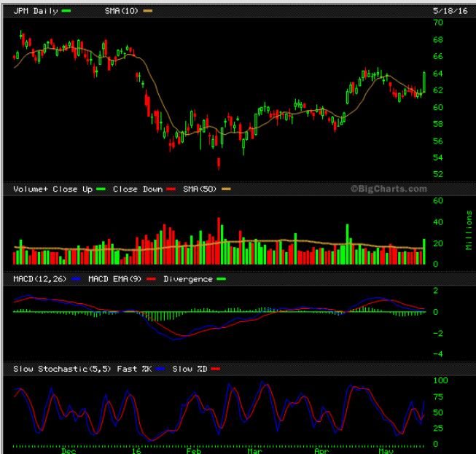The width and height of the screenshot is (476, 454).
Task: Click the green JPM Daily legend swatch
Action: [x=67, y=12]
